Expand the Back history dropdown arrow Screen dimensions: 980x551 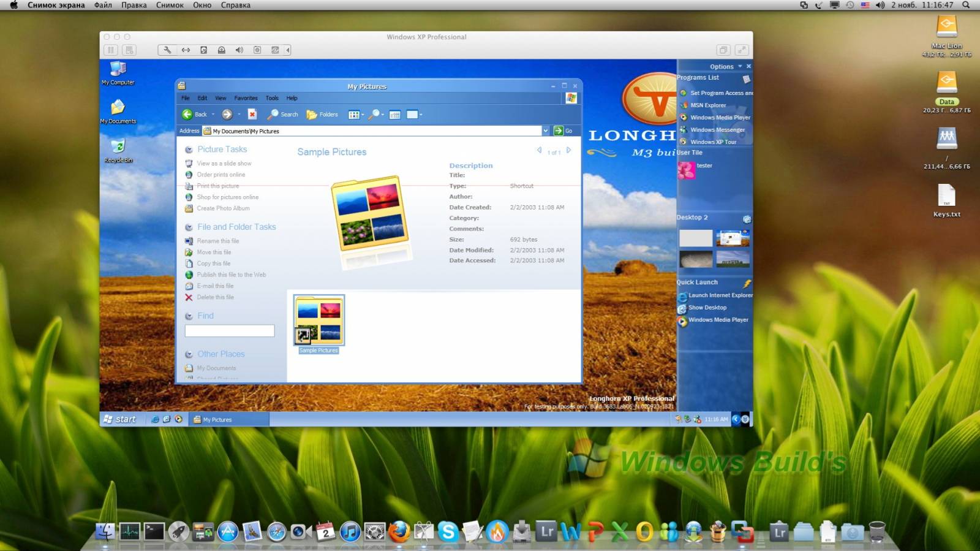[213, 115]
